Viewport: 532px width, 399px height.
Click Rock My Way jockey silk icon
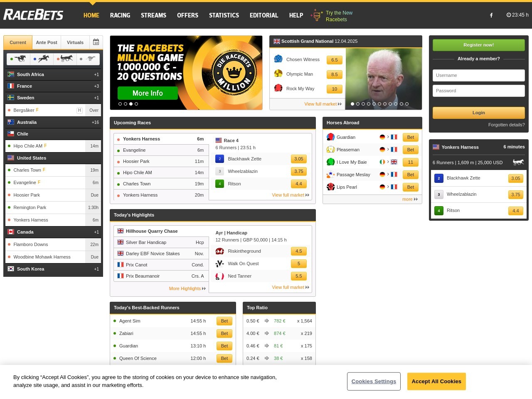(278, 88)
